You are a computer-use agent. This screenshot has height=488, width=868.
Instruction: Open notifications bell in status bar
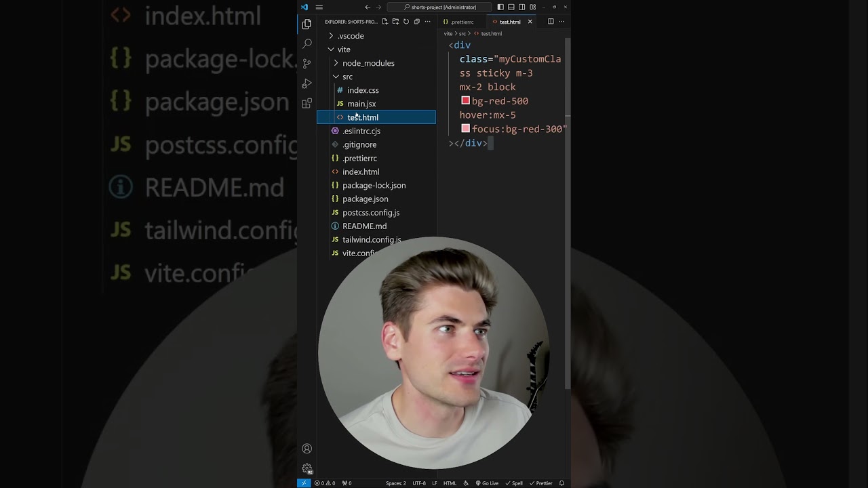561,483
